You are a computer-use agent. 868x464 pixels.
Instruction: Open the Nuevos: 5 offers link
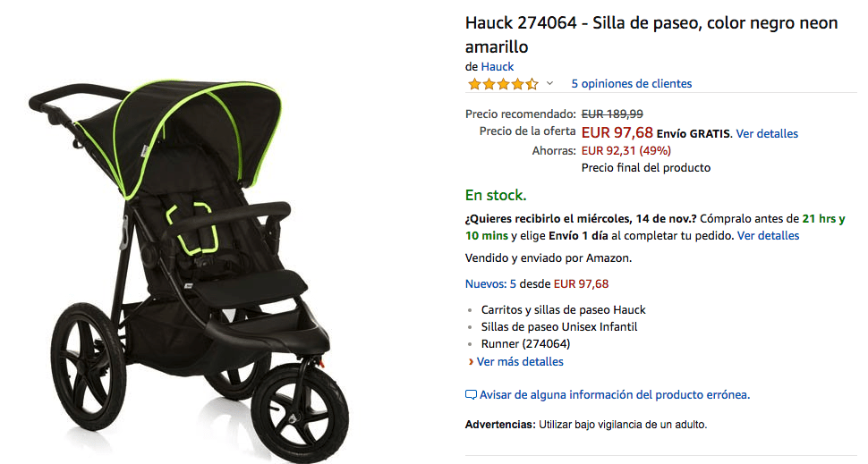(490, 283)
